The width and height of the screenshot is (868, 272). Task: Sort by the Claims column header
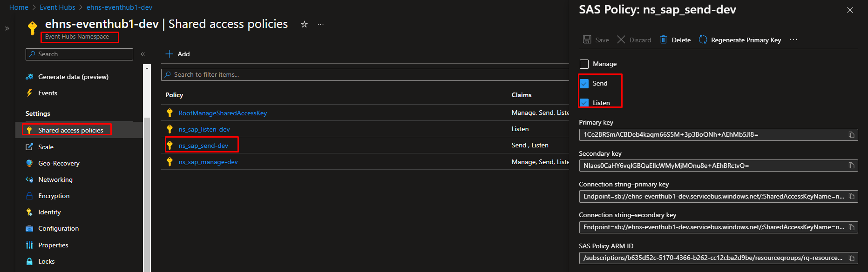pyautogui.click(x=522, y=95)
